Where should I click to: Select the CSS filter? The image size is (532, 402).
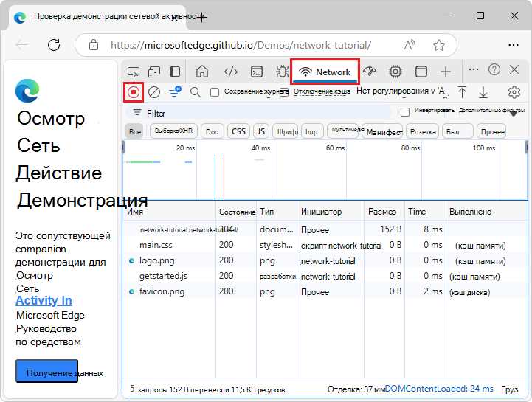(238, 131)
